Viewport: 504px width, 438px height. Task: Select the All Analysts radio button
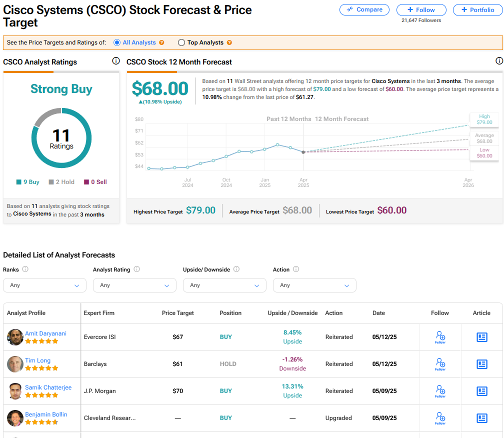(x=117, y=43)
